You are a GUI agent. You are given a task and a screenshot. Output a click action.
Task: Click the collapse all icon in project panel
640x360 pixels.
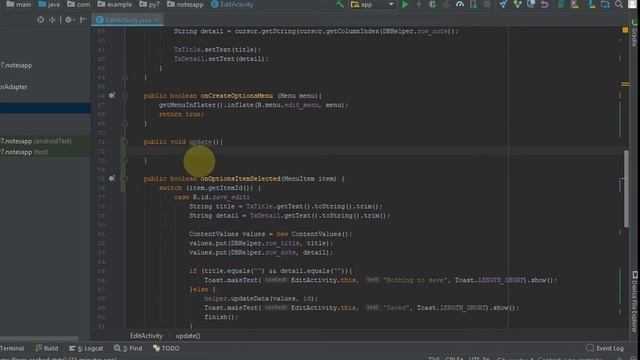[x=52, y=20]
